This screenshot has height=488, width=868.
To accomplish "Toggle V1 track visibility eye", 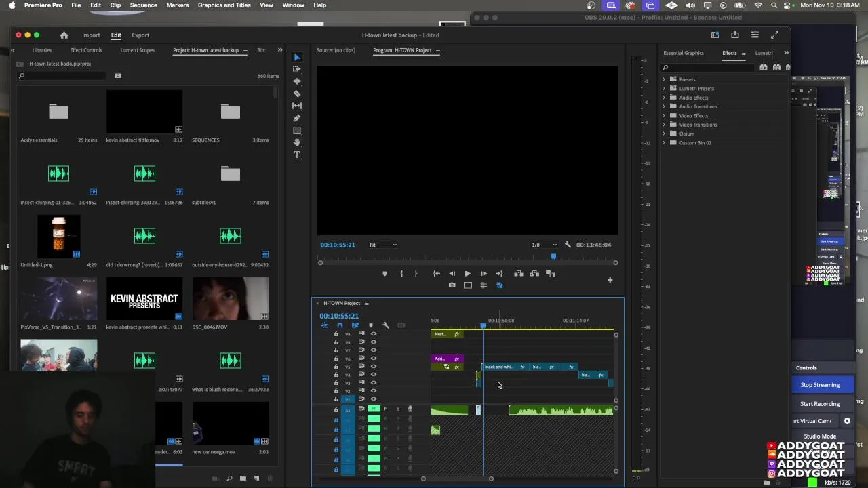I will pyautogui.click(x=373, y=399).
